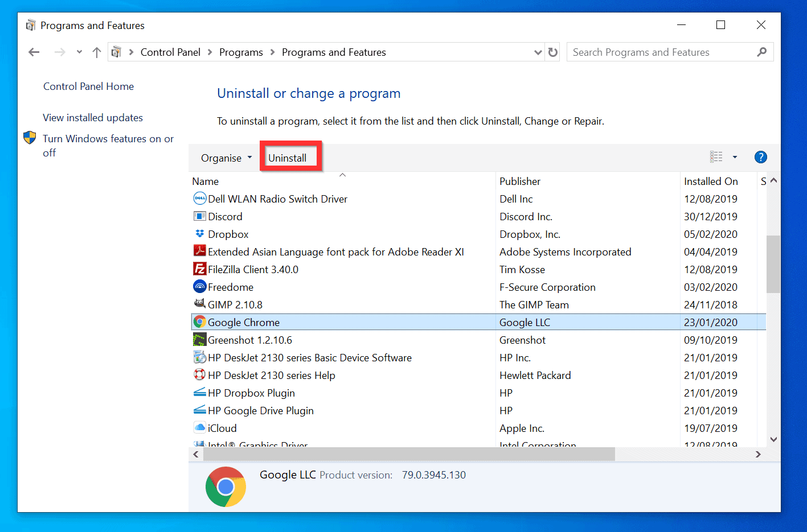807x532 pixels.
Task: Maximize the Programs and Features window
Action: 720,25
